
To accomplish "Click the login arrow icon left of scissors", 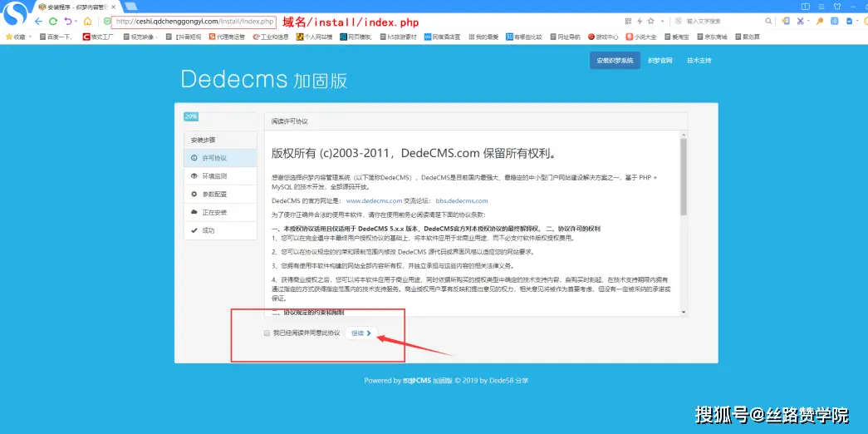I will pos(786,21).
